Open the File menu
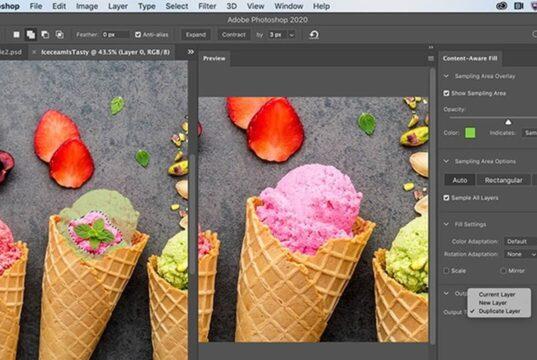This screenshot has height=360, width=537. point(36,6)
